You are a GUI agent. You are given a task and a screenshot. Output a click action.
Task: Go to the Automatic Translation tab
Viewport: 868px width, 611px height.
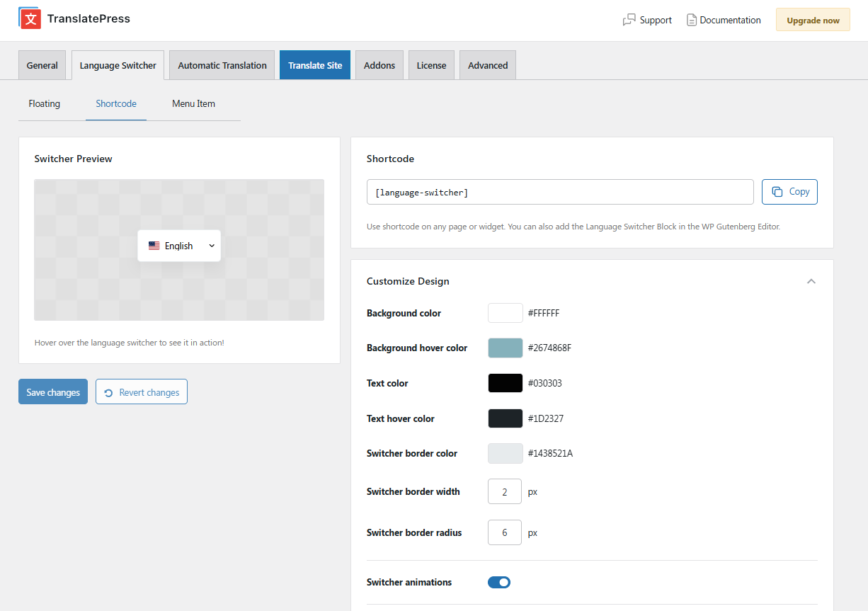[x=222, y=64]
